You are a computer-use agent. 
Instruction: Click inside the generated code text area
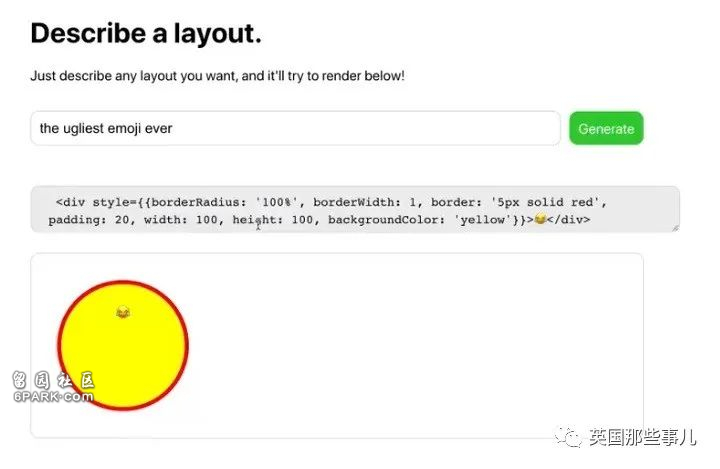point(355,209)
